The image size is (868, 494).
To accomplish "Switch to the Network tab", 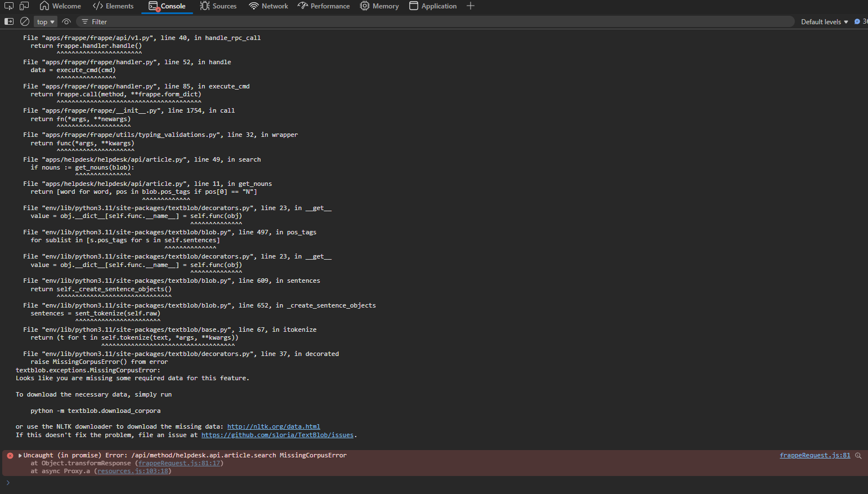I will coord(269,6).
